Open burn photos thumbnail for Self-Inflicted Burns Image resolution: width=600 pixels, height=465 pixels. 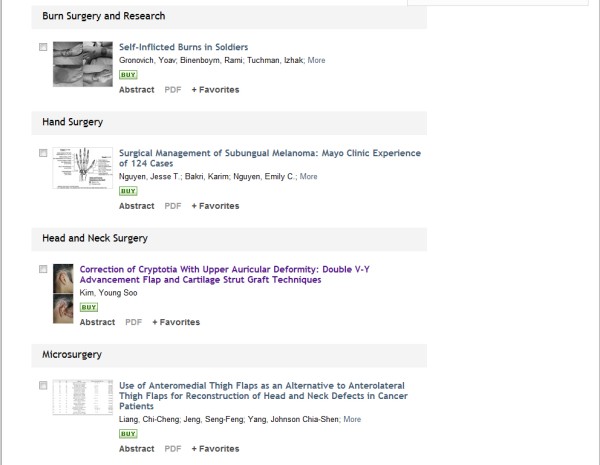tap(82, 62)
